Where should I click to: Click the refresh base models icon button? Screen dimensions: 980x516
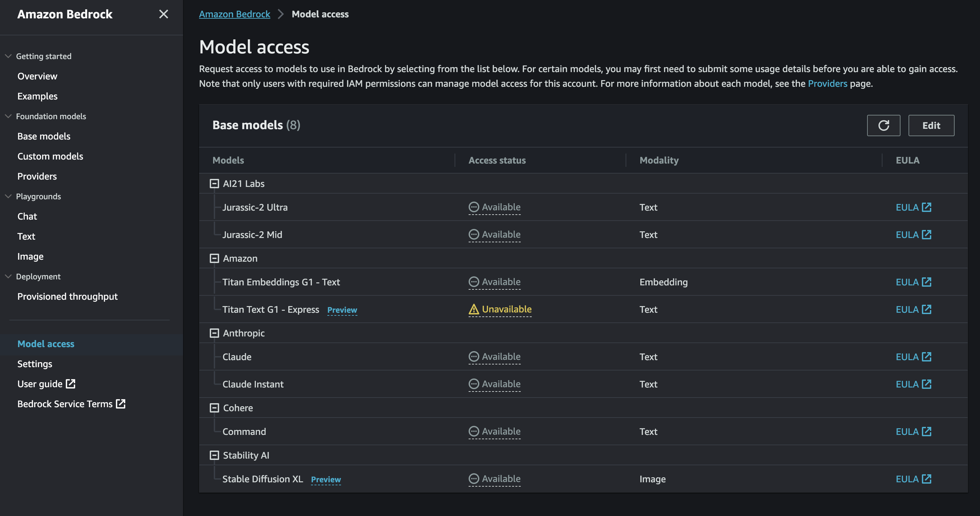tap(883, 125)
